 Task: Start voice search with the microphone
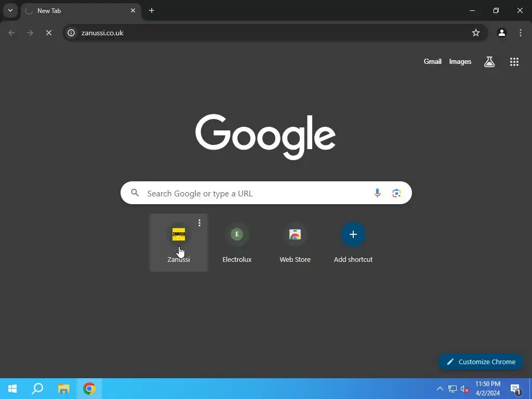coord(377,193)
